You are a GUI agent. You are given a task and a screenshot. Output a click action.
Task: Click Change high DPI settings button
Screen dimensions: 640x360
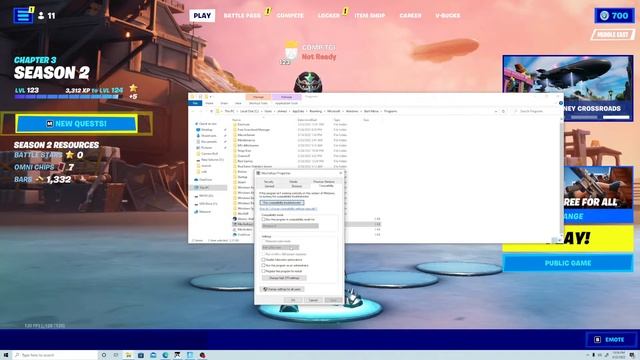tap(284, 278)
